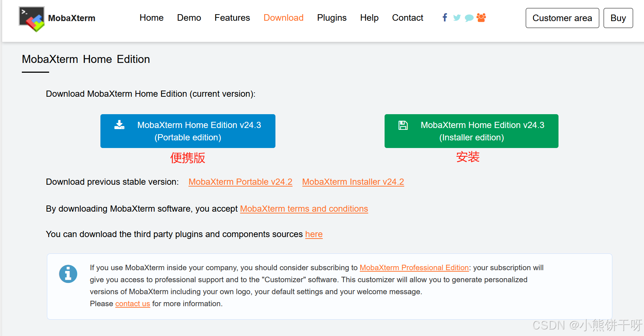Open the Features menu item
The image size is (644, 336).
pyautogui.click(x=232, y=18)
